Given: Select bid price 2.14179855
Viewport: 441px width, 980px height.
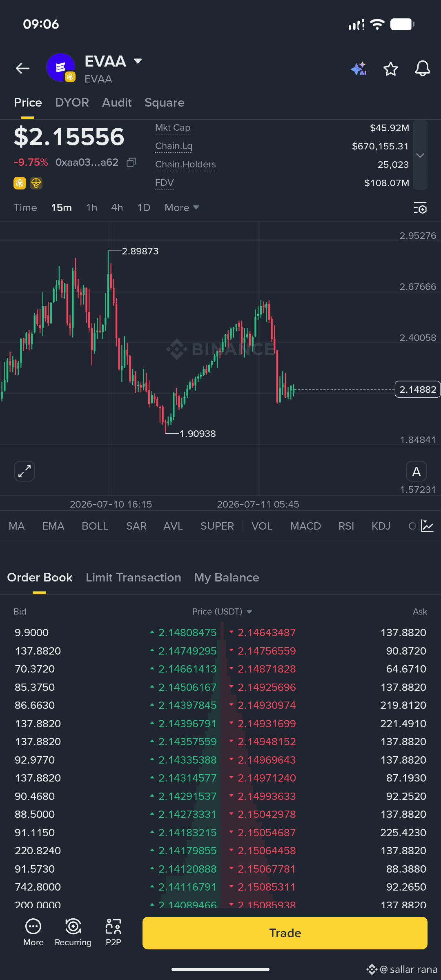Looking at the screenshot, I should [187, 851].
